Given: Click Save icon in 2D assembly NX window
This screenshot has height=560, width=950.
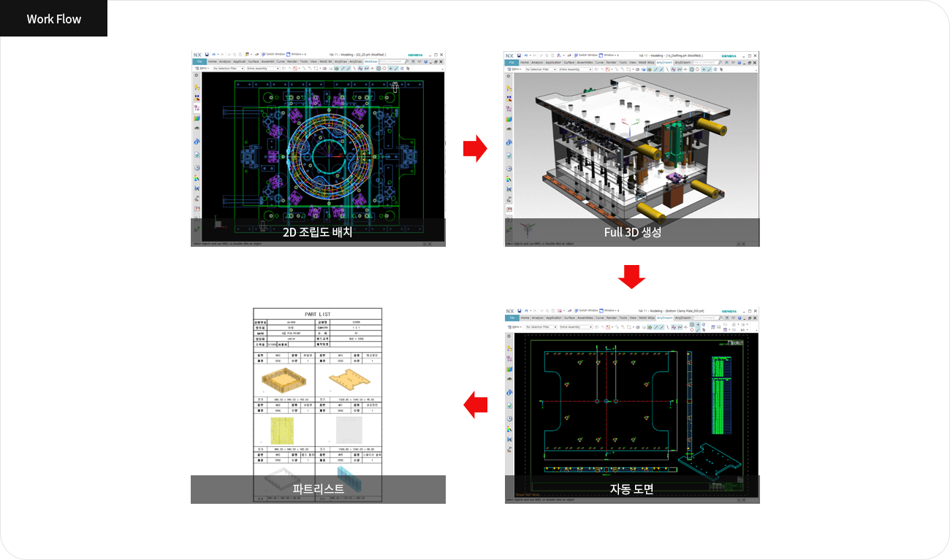Looking at the screenshot, I should click(207, 55).
